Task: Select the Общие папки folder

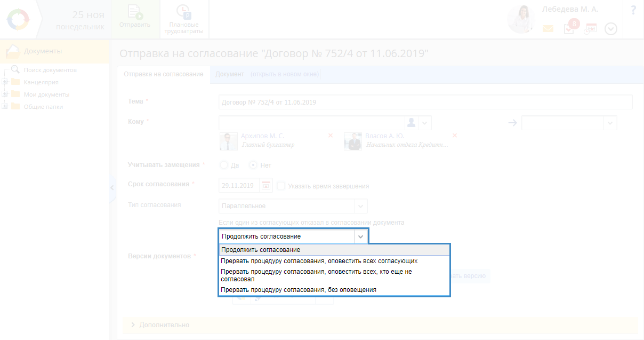Action: (43, 107)
